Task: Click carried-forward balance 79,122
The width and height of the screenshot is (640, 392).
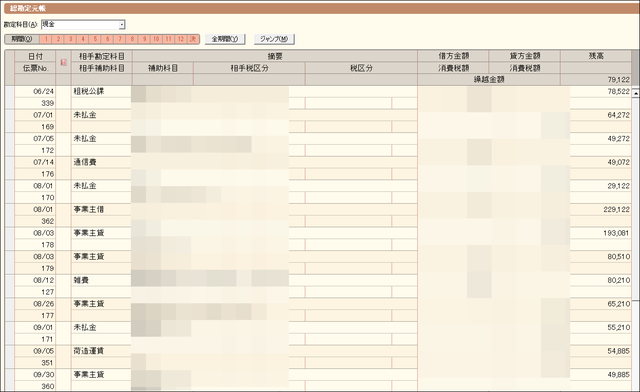Action: [618, 80]
